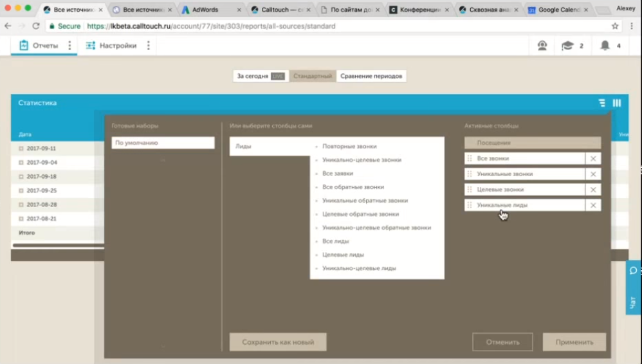Reload the page with the refresh icon
The height and width of the screenshot is (364, 642).
(x=36, y=26)
